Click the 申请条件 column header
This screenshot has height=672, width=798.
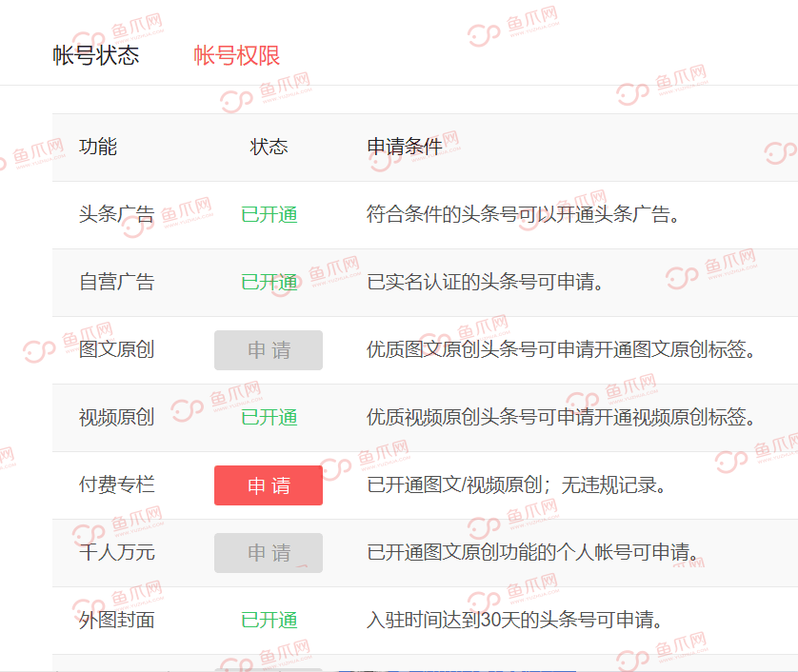405,147
